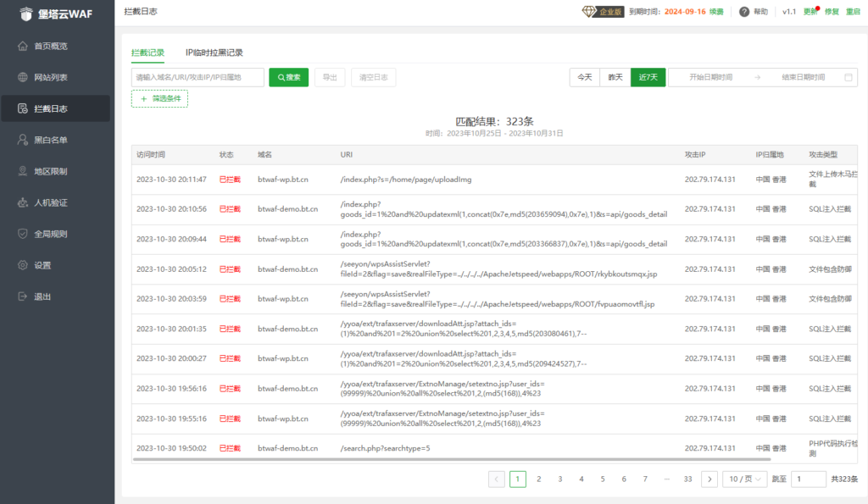Click the 访问时间 column header

151,155
